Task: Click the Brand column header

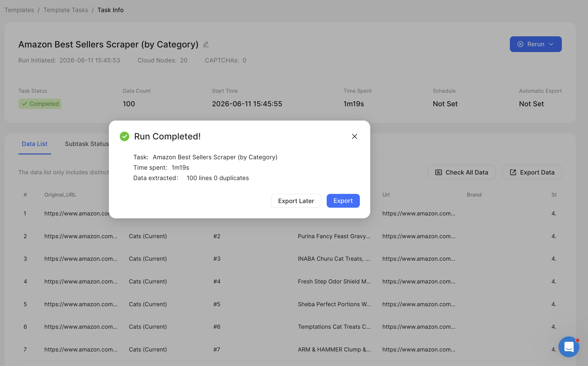Action: (x=474, y=195)
